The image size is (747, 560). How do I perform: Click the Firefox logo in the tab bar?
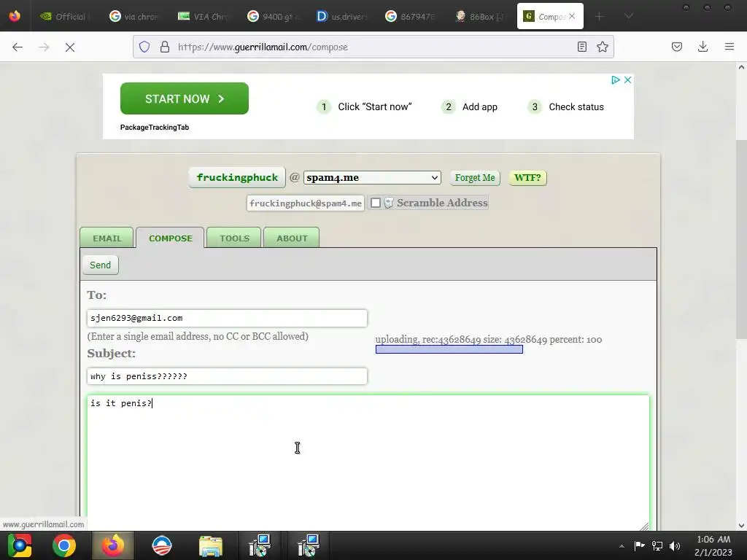pyautogui.click(x=15, y=16)
